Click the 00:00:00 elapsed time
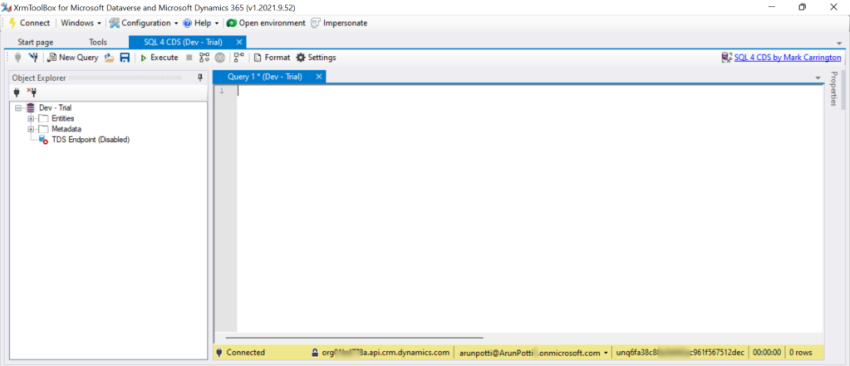The image size is (850, 366). pyautogui.click(x=767, y=352)
